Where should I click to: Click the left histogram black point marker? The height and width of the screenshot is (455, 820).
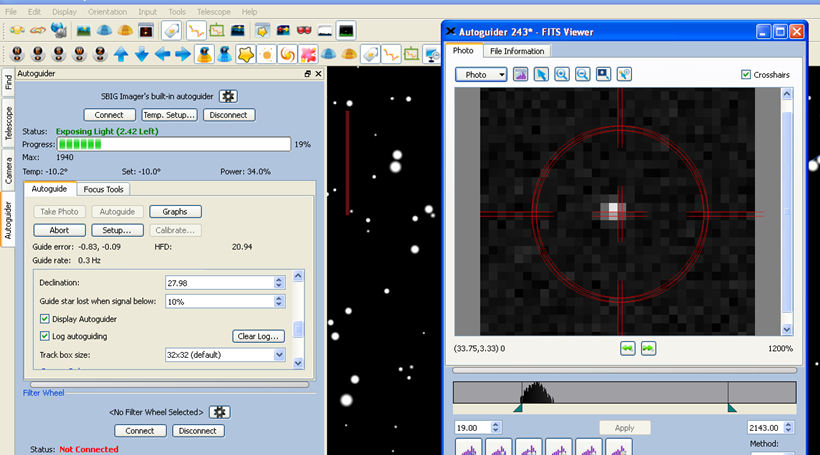(518, 408)
